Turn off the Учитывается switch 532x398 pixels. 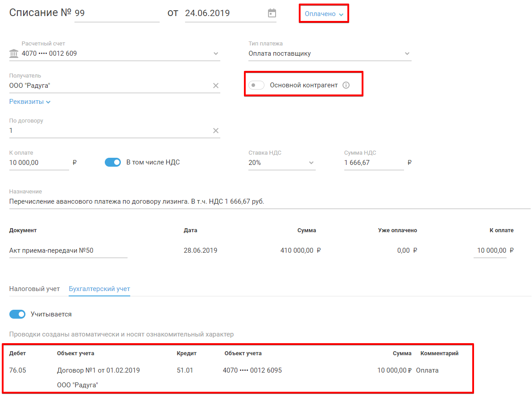pos(17,314)
